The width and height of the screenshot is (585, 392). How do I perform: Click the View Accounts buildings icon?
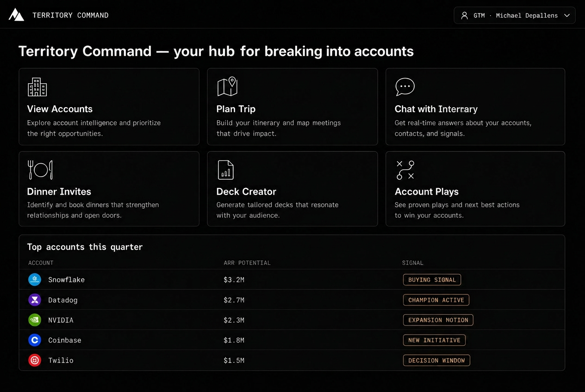pos(37,87)
